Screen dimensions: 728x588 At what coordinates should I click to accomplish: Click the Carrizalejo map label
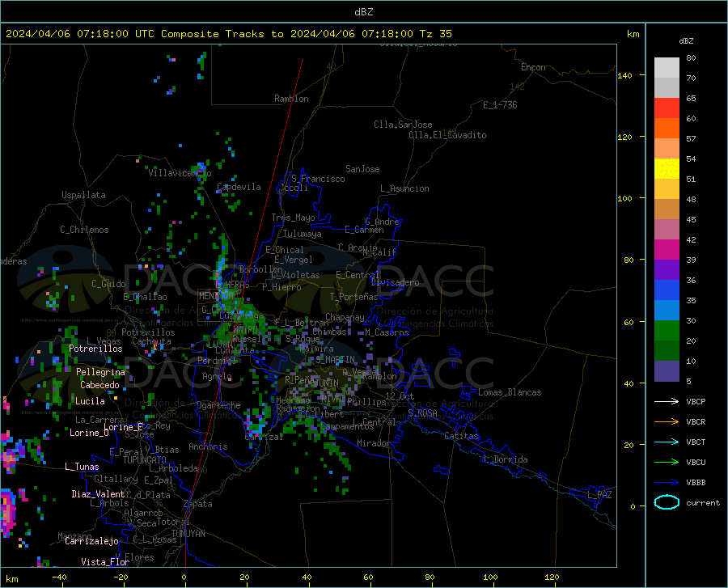[x=91, y=541]
